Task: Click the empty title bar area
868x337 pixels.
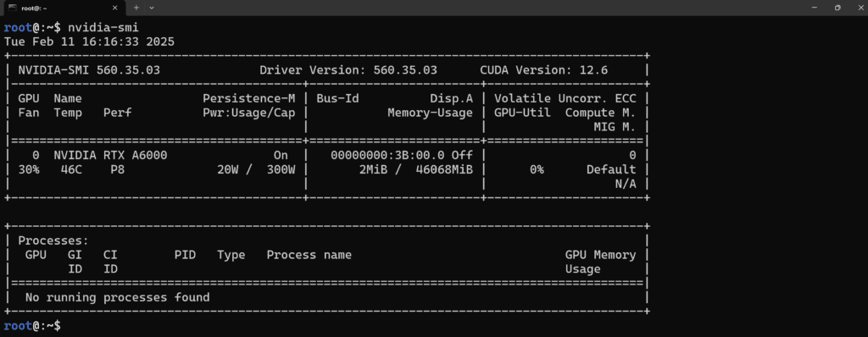Action: pyautogui.click(x=476, y=8)
